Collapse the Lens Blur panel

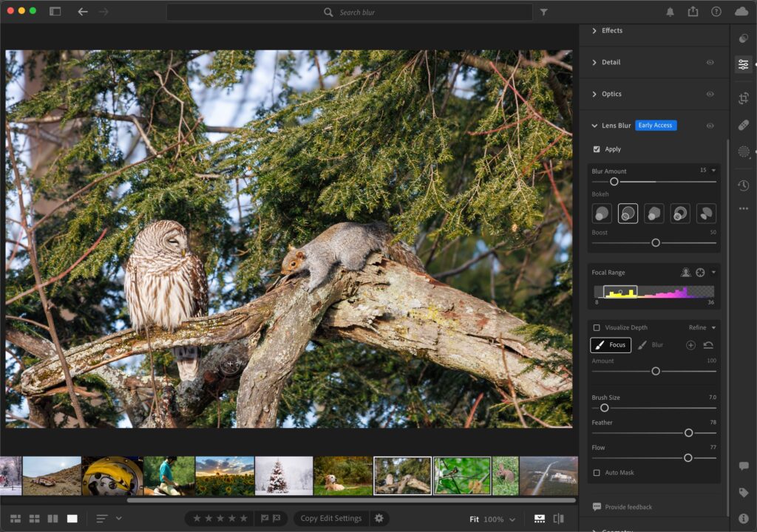pyautogui.click(x=594, y=126)
